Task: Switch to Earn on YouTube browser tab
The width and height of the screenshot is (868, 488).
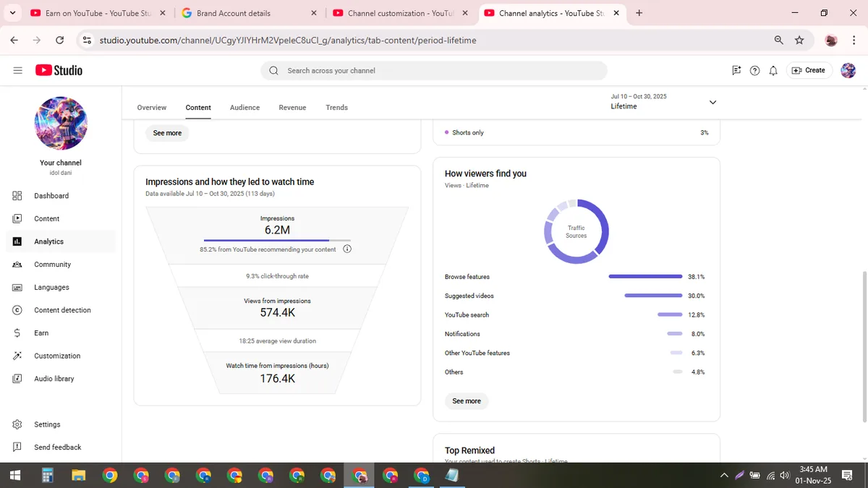Action: [x=96, y=13]
